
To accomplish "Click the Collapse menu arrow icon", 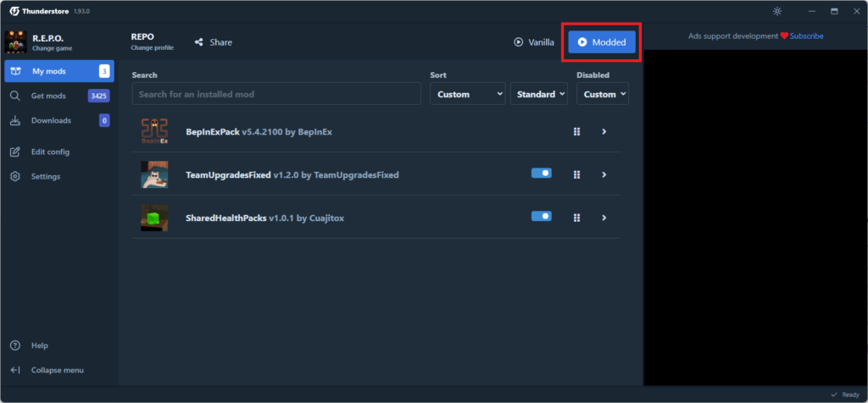I will coord(15,370).
